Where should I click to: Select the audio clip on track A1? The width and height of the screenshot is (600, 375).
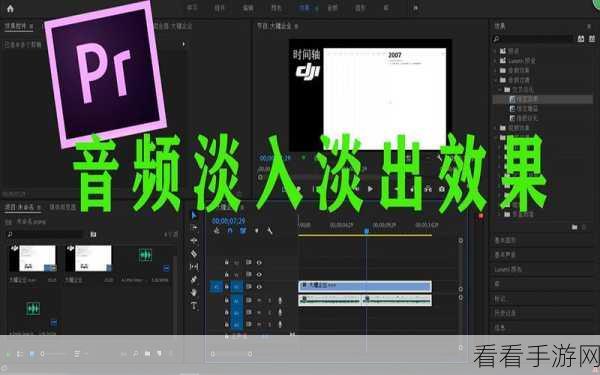(x=365, y=300)
